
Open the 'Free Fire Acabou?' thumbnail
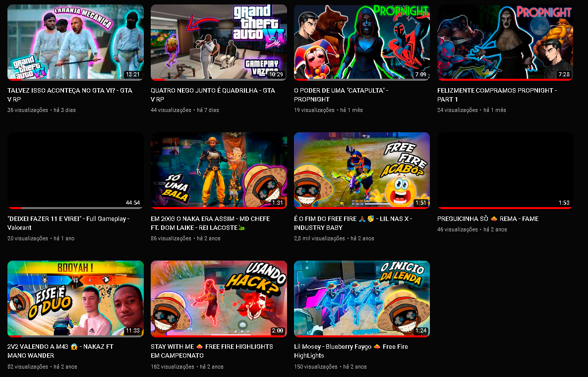coord(362,170)
